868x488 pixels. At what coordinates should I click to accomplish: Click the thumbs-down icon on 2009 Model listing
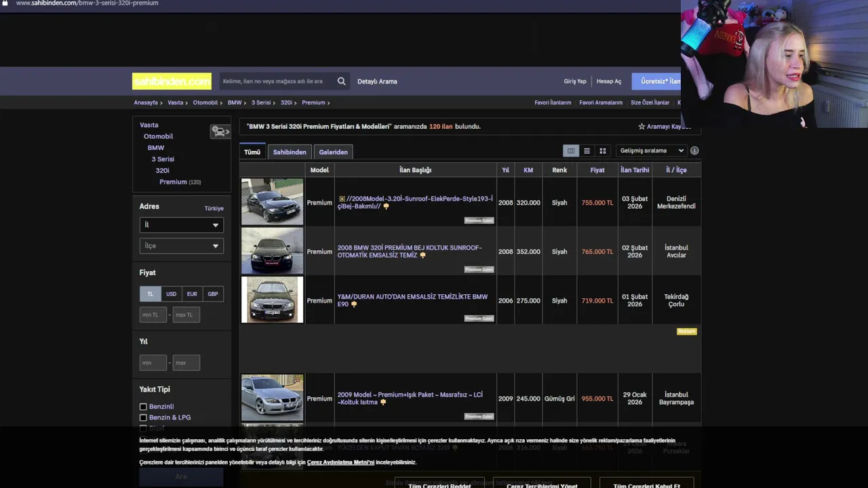click(x=382, y=403)
